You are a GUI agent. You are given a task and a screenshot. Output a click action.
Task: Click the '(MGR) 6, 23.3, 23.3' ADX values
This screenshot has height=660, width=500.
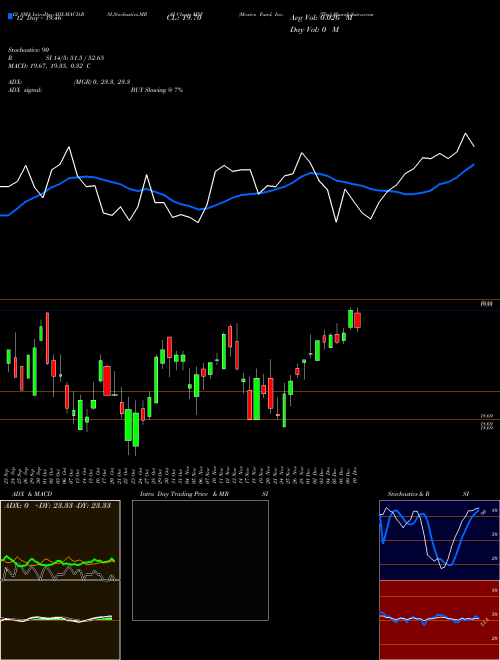pyautogui.click(x=101, y=82)
